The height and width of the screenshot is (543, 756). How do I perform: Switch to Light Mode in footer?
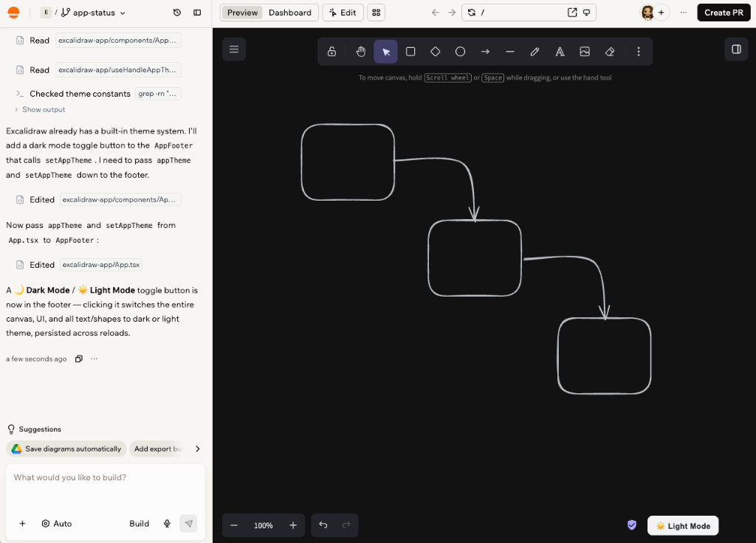(683, 525)
